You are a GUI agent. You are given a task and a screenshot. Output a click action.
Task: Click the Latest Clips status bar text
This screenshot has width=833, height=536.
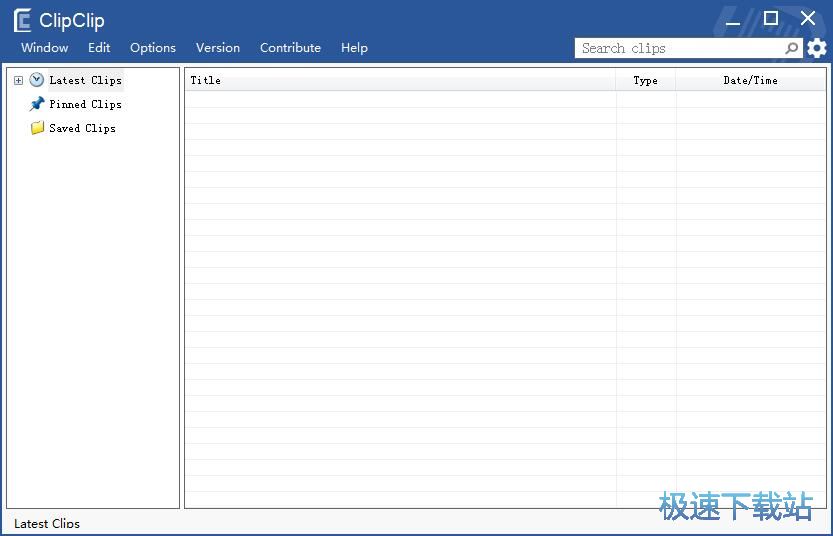click(47, 524)
